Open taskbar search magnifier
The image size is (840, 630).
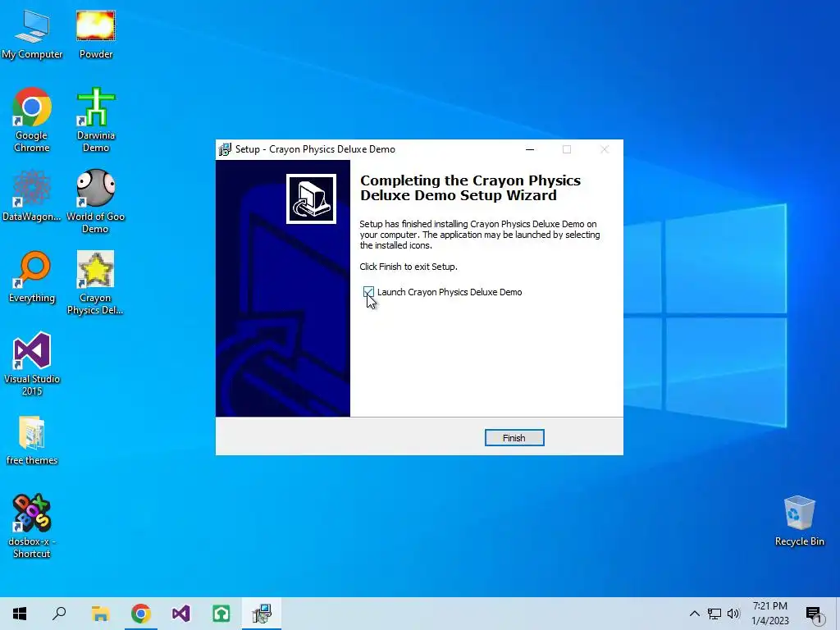(59, 614)
